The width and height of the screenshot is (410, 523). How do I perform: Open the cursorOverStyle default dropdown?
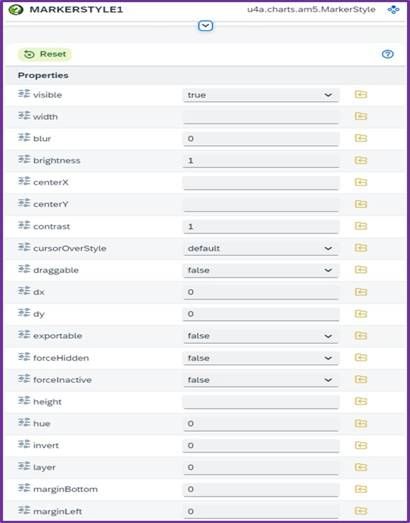click(x=261, y=248)
